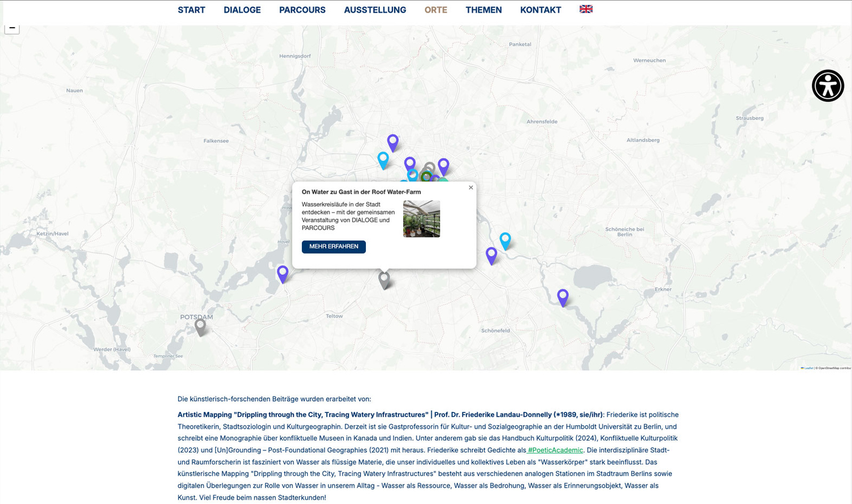Click the purple marker near Erkner river
The image size is (852, 504).
[x=563, y=298]
